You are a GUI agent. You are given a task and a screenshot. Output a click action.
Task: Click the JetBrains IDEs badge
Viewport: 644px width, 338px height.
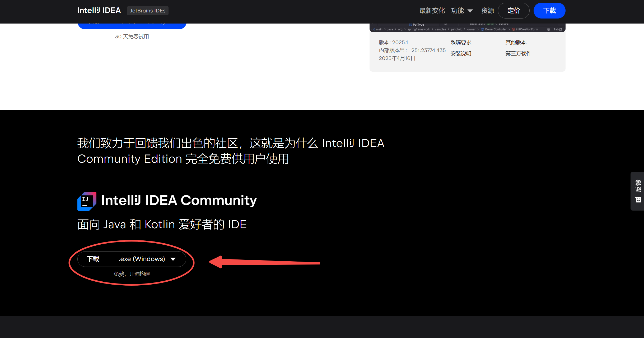(148, 11)
